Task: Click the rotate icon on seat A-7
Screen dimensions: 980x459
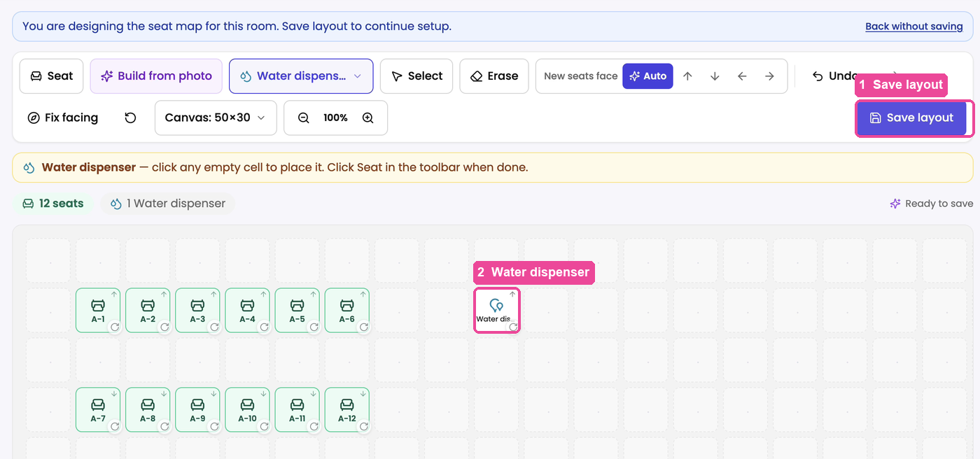Action: tap(115, 426)
